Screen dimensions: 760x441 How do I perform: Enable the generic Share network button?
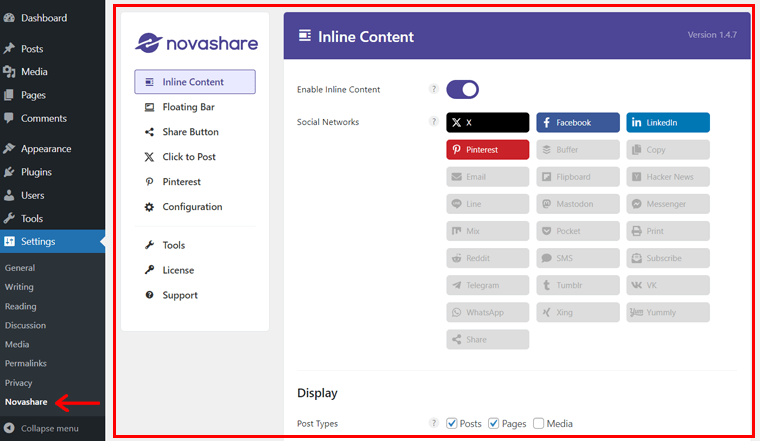[488, 340]
